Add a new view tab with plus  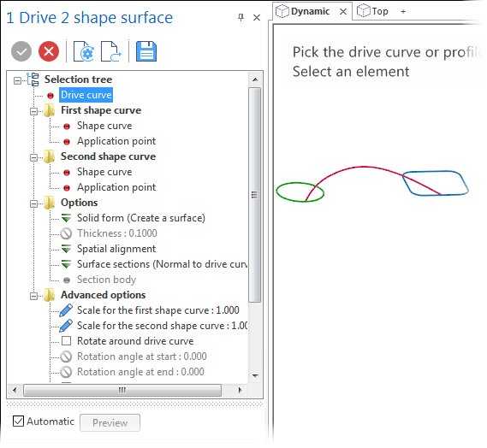click(403, 12)
